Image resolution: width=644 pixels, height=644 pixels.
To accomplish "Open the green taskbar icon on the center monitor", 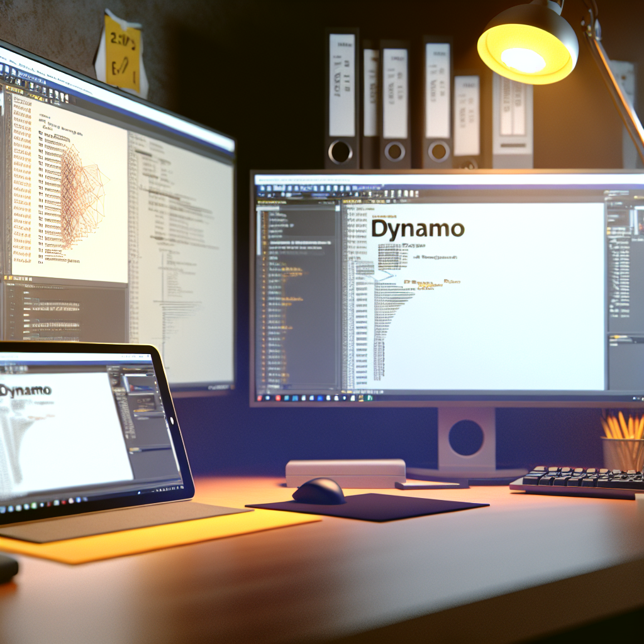I will pyautogui.click(x=369, y=398).
